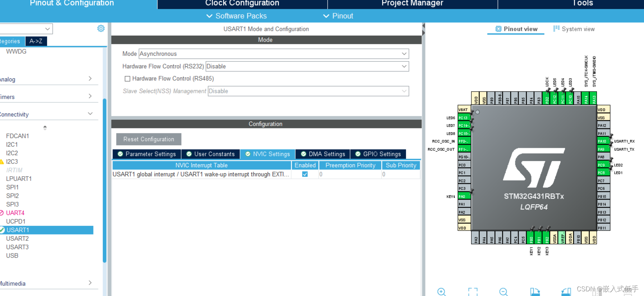Open the User Constants tab
The width and height of the screenshot is (644, 296).
point(211,154)
